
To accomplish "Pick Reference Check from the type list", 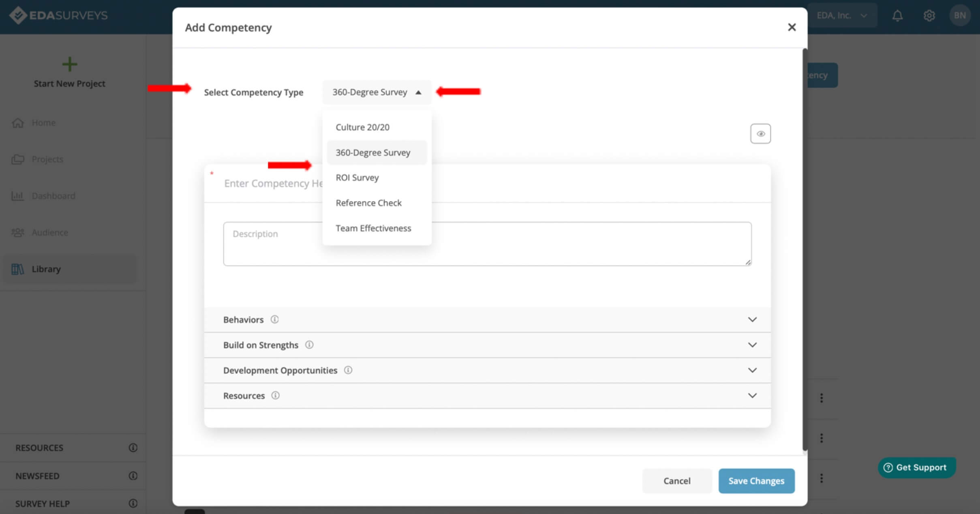I will pyautogui.click(x=377, y=203).
